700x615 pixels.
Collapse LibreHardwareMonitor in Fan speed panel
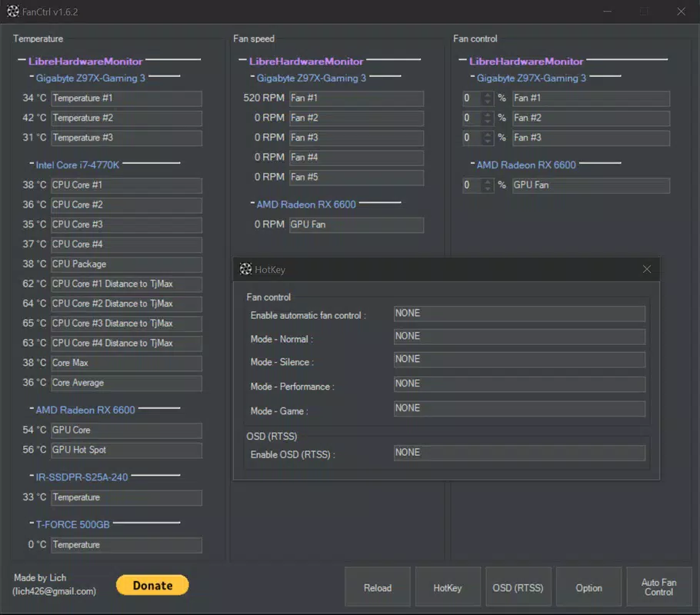pos(242,60)
